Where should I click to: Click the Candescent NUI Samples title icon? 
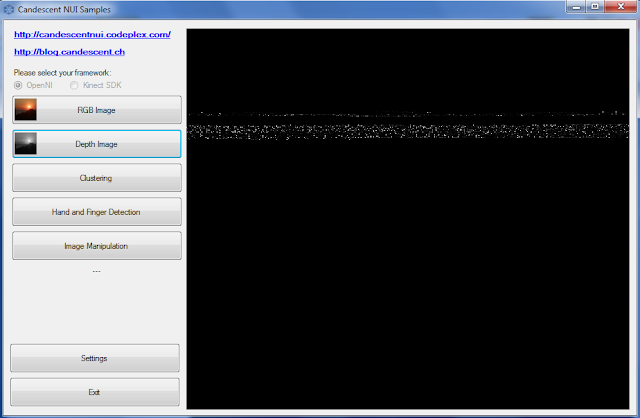pyautogui.click(x=9, y=9)
